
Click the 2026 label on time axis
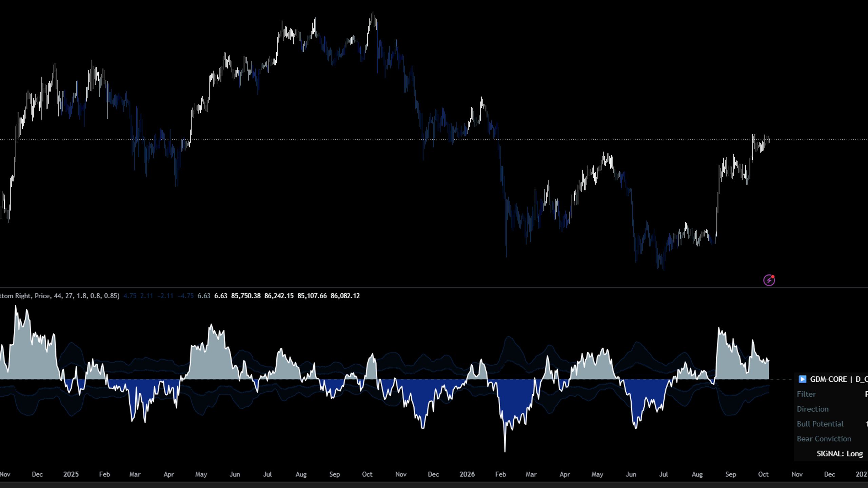click(467, 474)
